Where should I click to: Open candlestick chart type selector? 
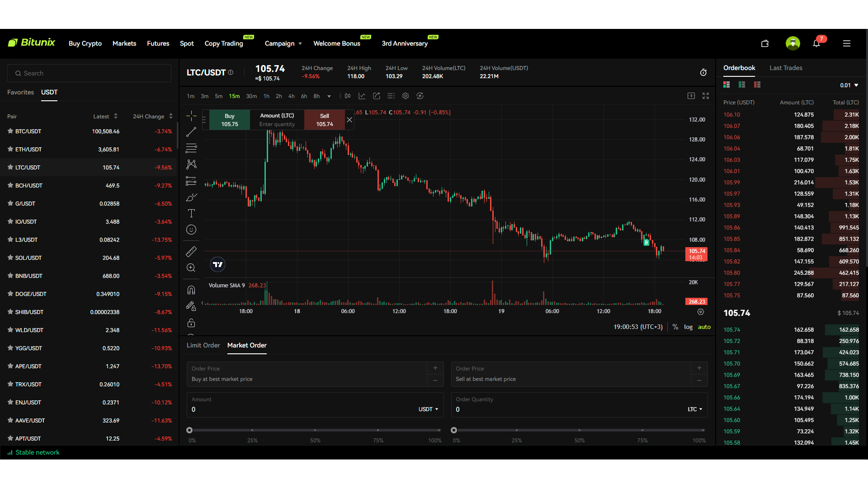(348, 96)
